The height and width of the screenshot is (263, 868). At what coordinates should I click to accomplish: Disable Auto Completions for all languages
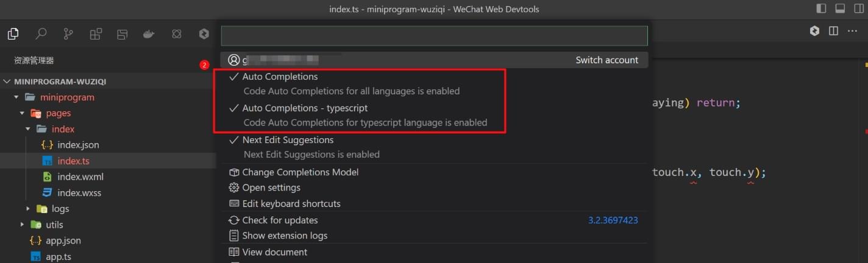[280, 77]
